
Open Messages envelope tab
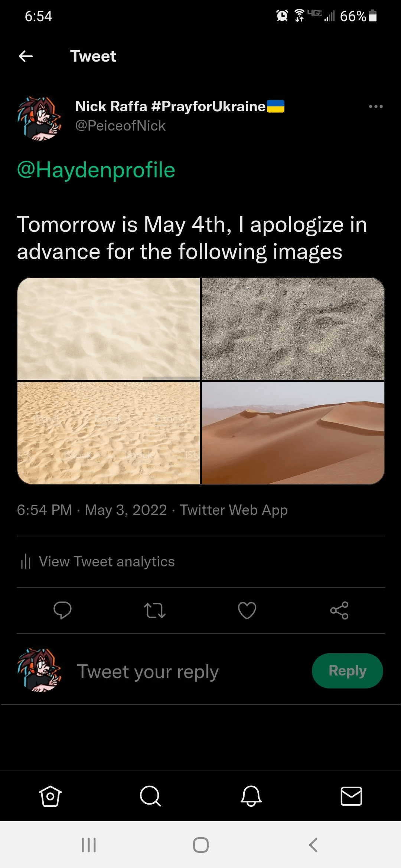point(351,796)
